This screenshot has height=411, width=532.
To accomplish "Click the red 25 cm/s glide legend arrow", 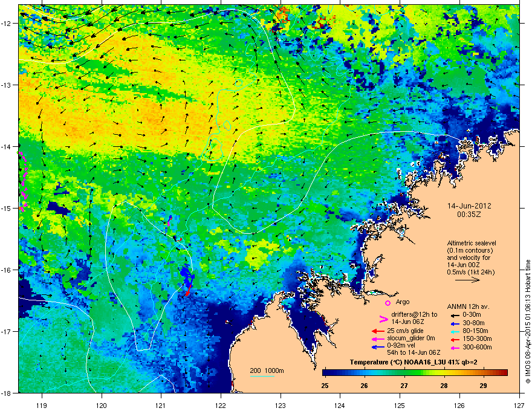I will (378, 331).
